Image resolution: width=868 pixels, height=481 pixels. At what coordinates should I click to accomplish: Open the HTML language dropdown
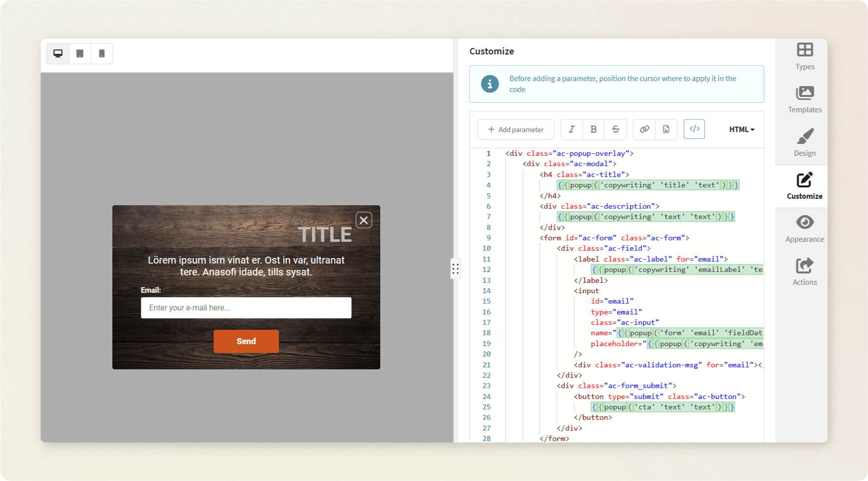coord(741,130)
